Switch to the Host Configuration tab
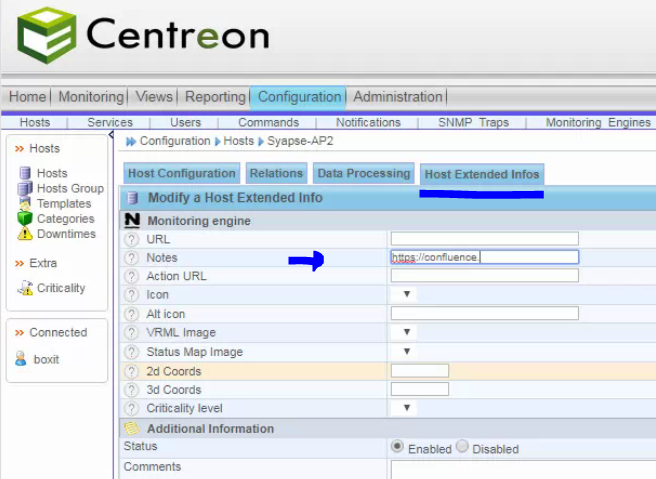 (x=181, y=173)
